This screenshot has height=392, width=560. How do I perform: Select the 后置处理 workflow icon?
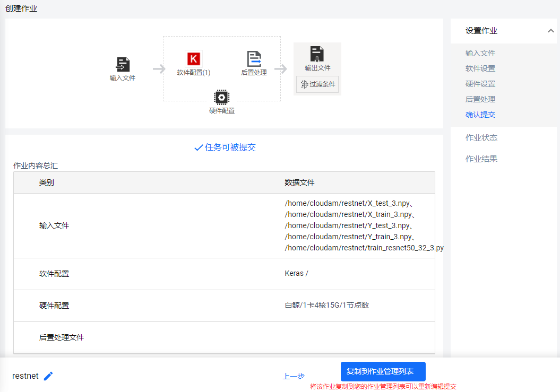pos(254,59)
